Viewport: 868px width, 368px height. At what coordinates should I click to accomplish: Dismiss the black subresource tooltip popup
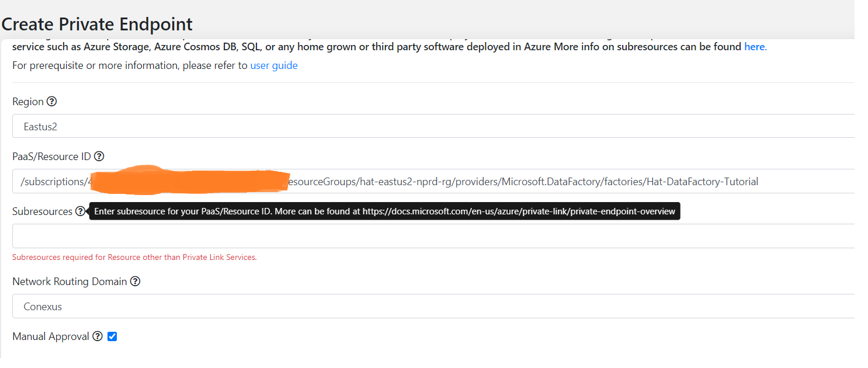[x=384, y=211]
